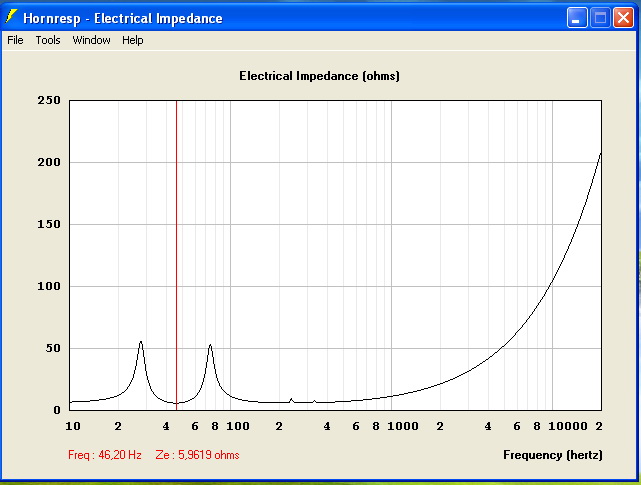Click the 'Freq : 46,20 Hz' readout
This screenshot has width=641, height=485.
[105, 455]
